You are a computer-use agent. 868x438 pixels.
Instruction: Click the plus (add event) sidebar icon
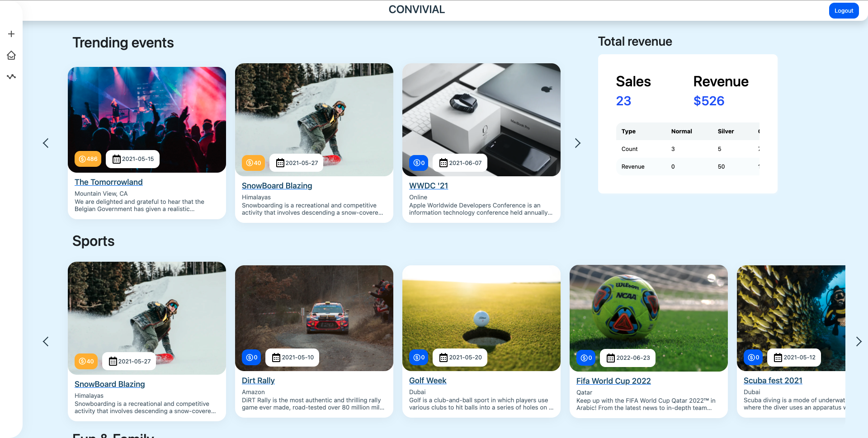11,34
